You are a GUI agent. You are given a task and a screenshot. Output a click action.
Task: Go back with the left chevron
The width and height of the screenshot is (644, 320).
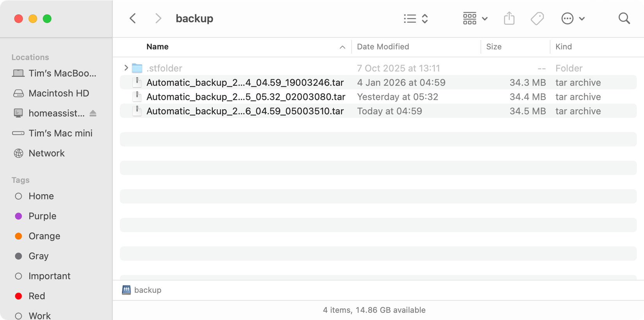point(133,18)
